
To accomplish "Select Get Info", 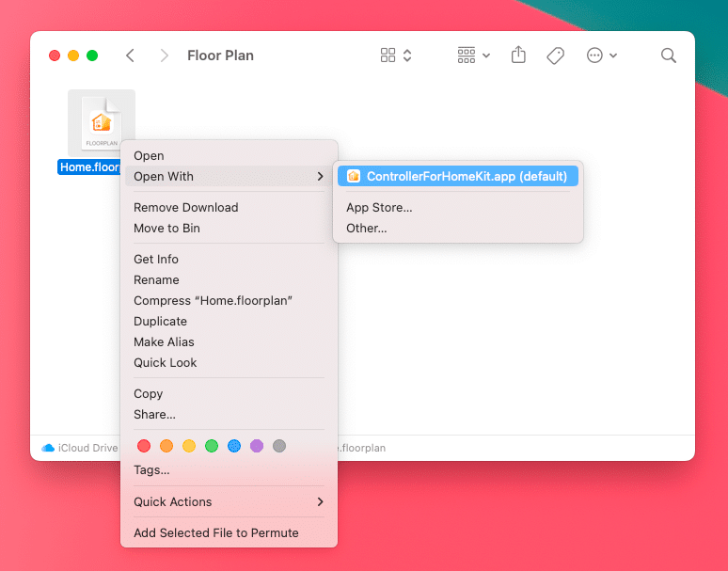I will click(229, 259).
